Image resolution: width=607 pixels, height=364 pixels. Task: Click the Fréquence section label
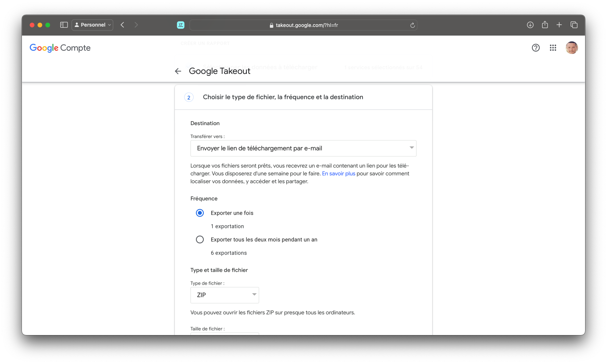(204, 199)
